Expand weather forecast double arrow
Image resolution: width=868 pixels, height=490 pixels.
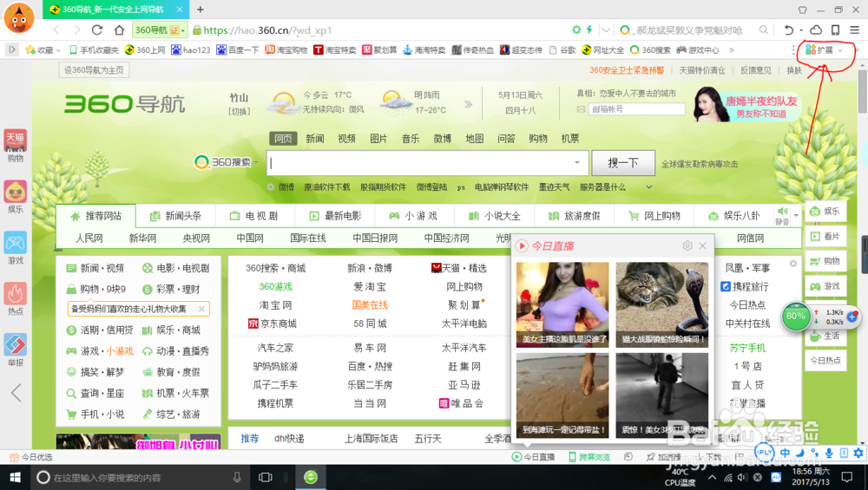click(469, 104)
